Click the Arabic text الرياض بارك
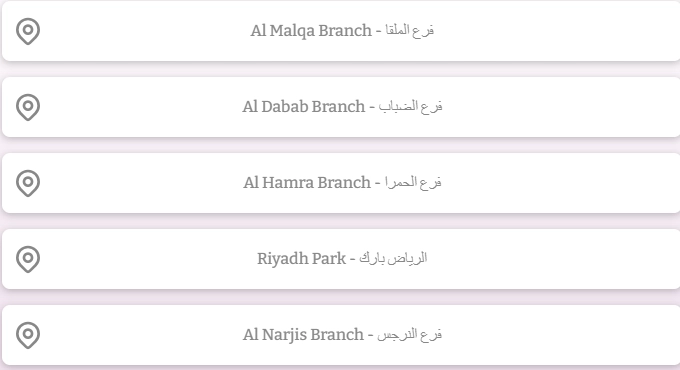The height and width of the screenshot is (370, 680). tap(393, 259)
